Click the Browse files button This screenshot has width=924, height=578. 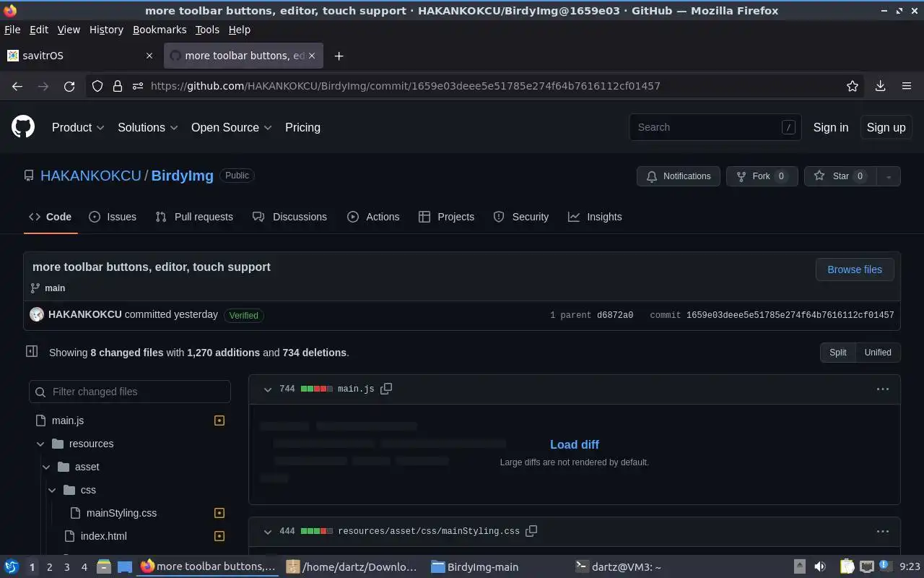[x=855, y=269]
